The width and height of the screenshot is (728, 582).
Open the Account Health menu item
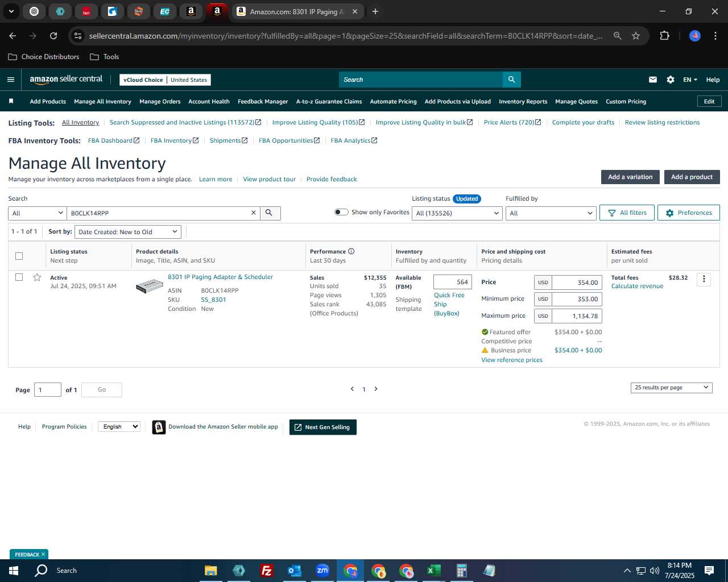(209, 101)
